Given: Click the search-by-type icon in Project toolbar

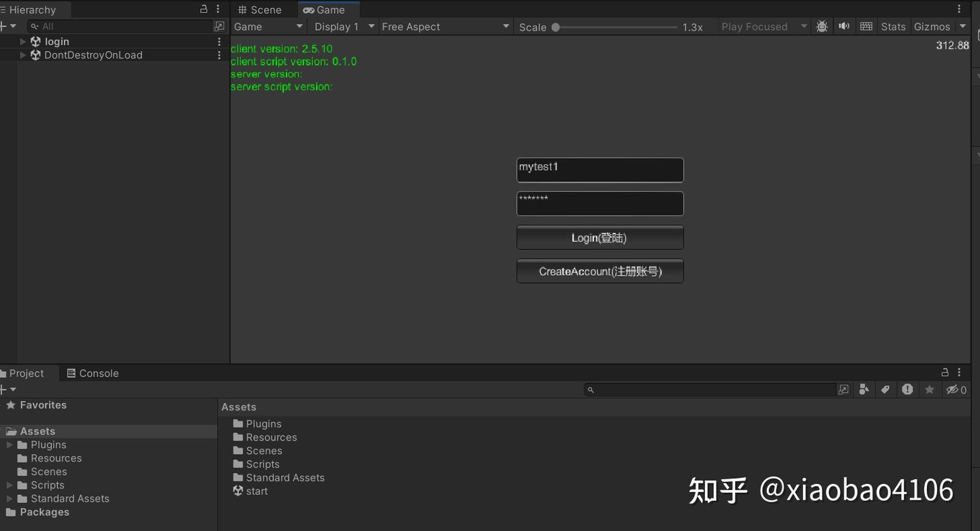Looking at the screenshot, I should 864,389.
